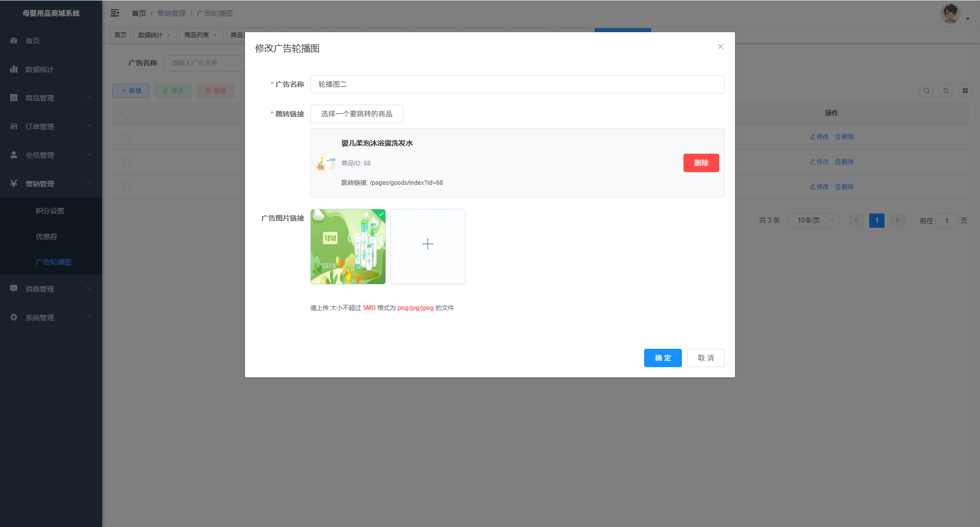Click the refresh icon in table toolbar
This screenshot has width=980, height=527.
[945, 91]
